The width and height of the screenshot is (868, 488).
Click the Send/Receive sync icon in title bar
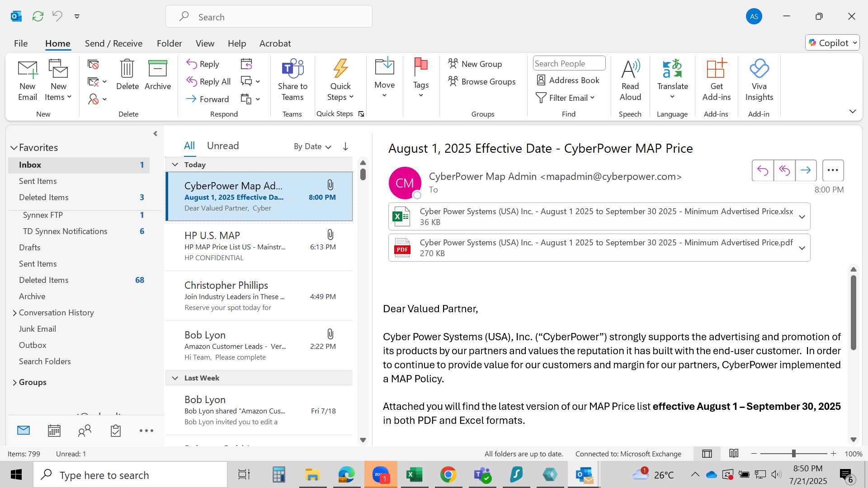[x=38, y=16]
